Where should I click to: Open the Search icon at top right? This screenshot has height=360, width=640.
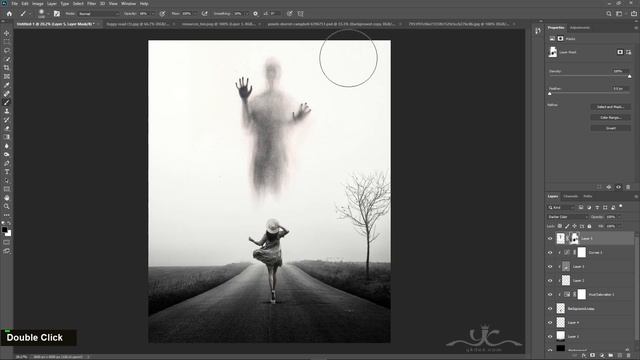609,13
